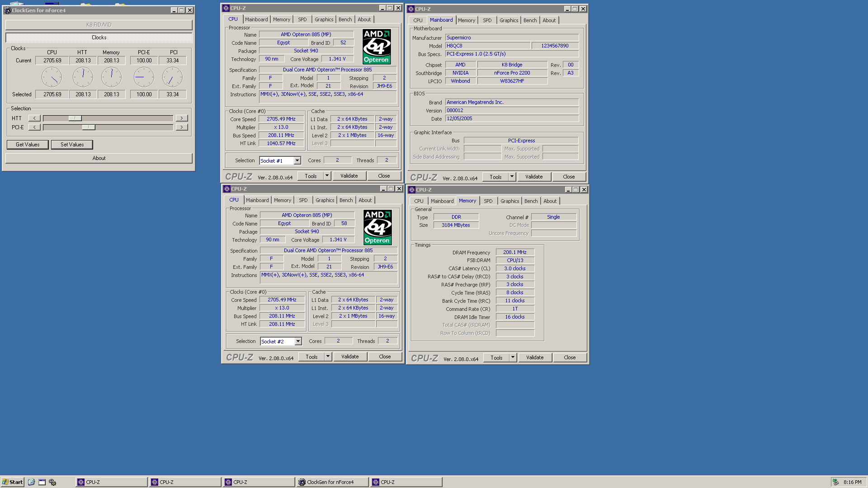The height and width of the screenshot is (488, 868).
Task: Open SPD tab in Socket #1 window
Action: (x=302, y=19)
